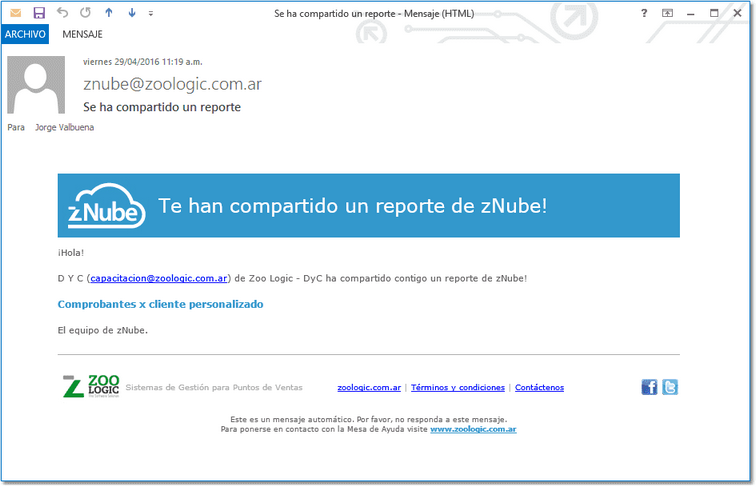Click the subject line Se ha compartido un reporte
The image size is (756, 487).
tap(162, 107)
